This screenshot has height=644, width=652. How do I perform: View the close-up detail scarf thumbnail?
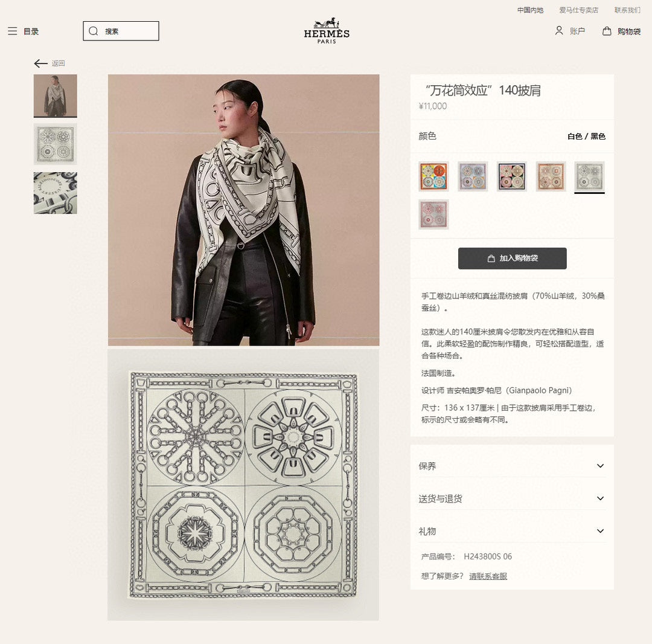pos(56,193)
